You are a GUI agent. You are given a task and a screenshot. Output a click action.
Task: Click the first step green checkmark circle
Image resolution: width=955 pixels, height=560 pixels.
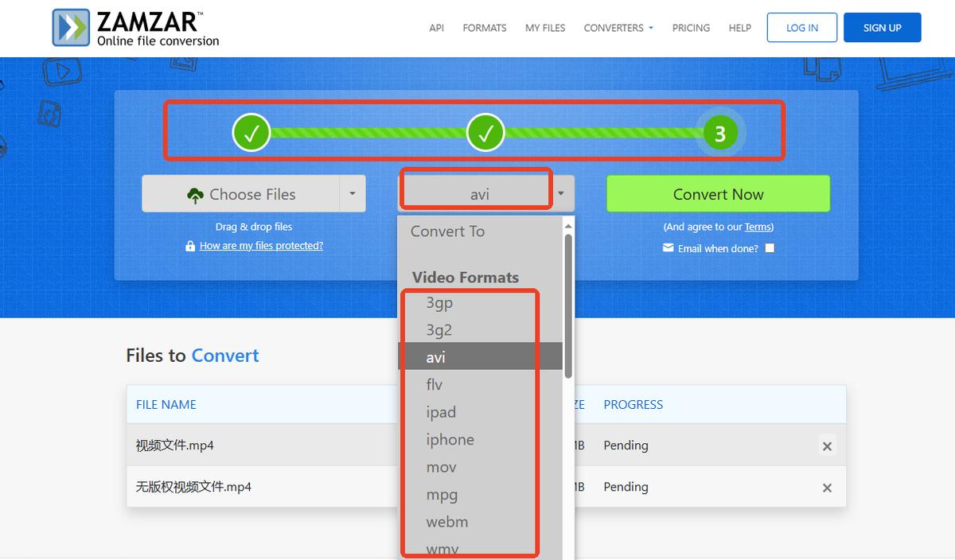251,133
